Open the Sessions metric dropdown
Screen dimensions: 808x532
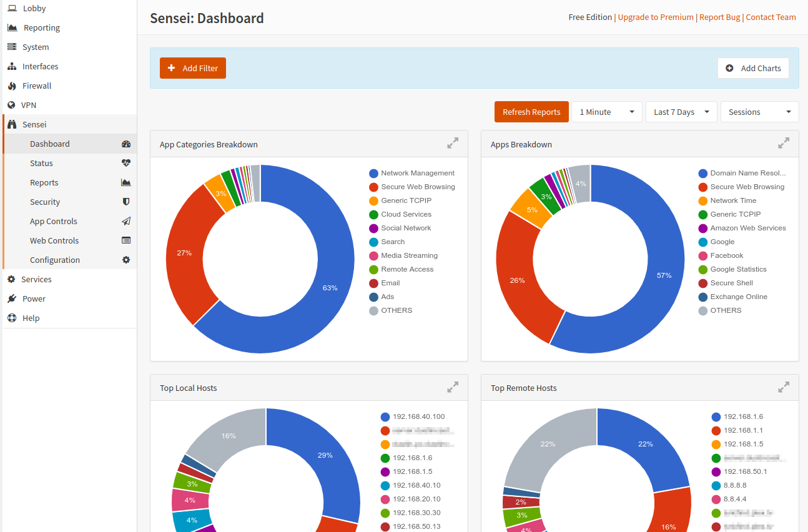tap(760, 112)
